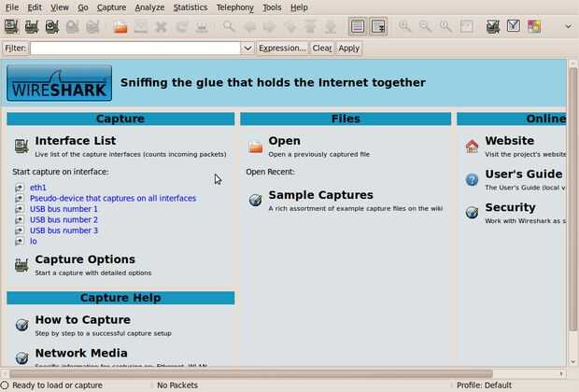
Task: Open the File menu
Action: click(12, 7)
